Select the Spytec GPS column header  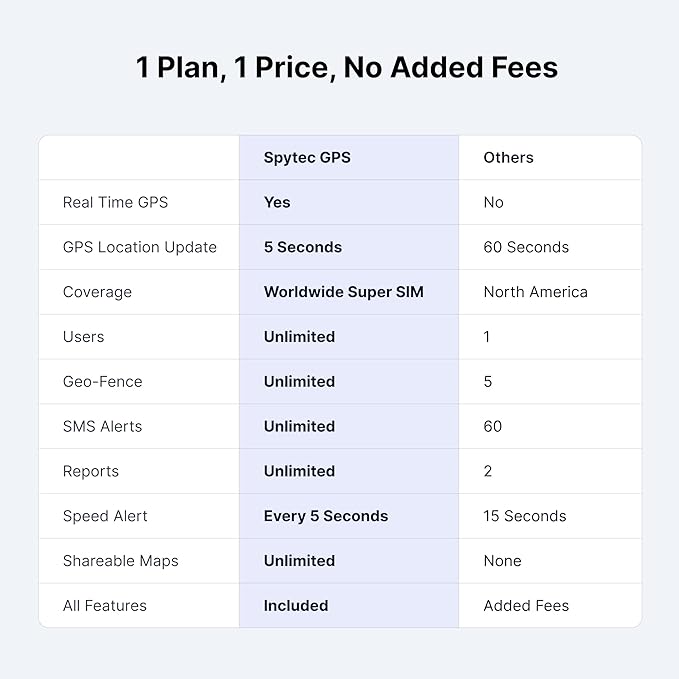point(307,158)
